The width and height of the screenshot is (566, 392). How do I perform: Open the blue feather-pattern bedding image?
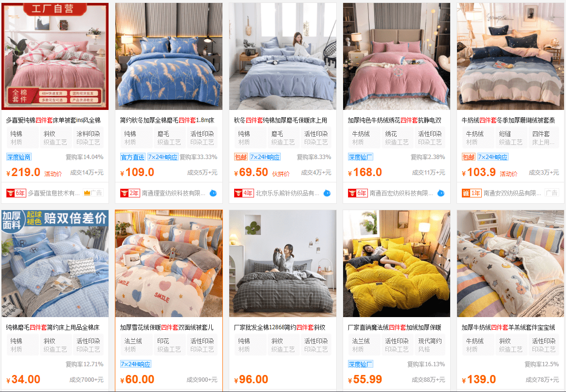click(169, 56)
